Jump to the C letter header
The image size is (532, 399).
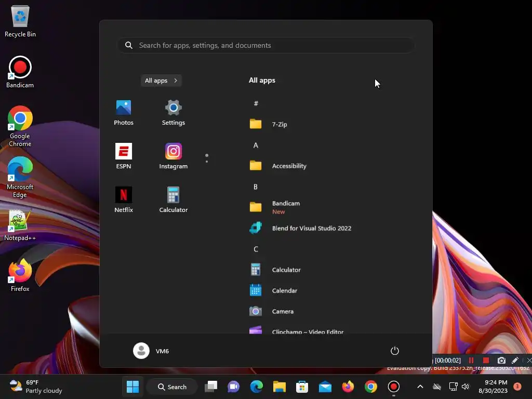click(x=256, y=249)
